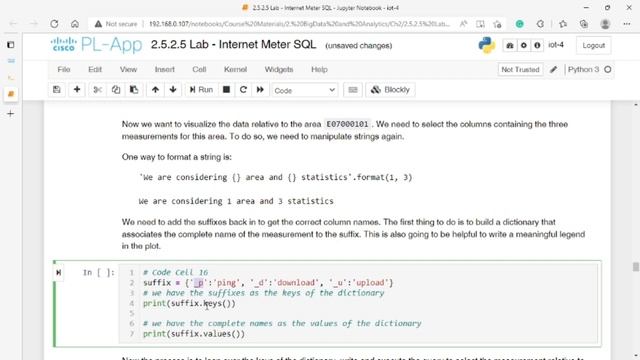Open the Cell menu
This screenshot has height=360, width=640.
point(199,69)
